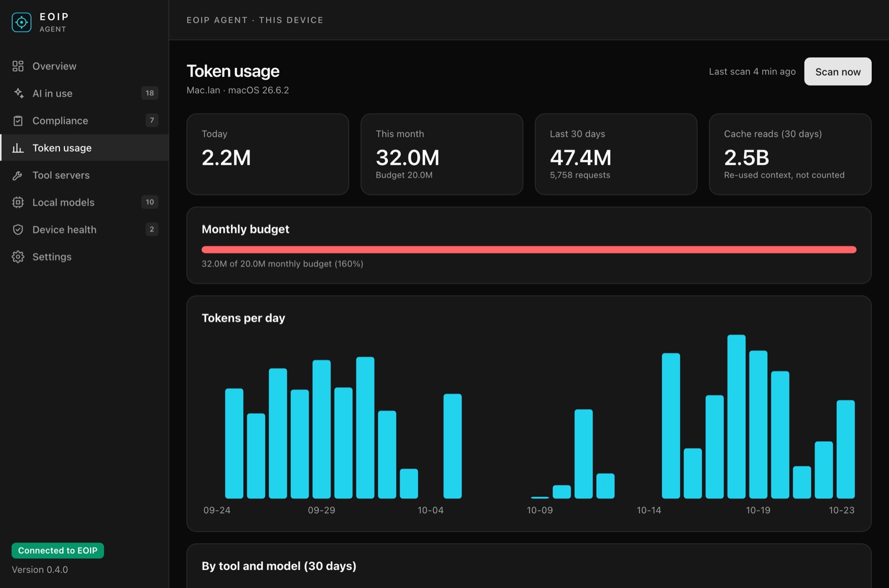Click the Connected to EOIP status badge
This screenshot has width=889, height=588.
pos(58,551)
